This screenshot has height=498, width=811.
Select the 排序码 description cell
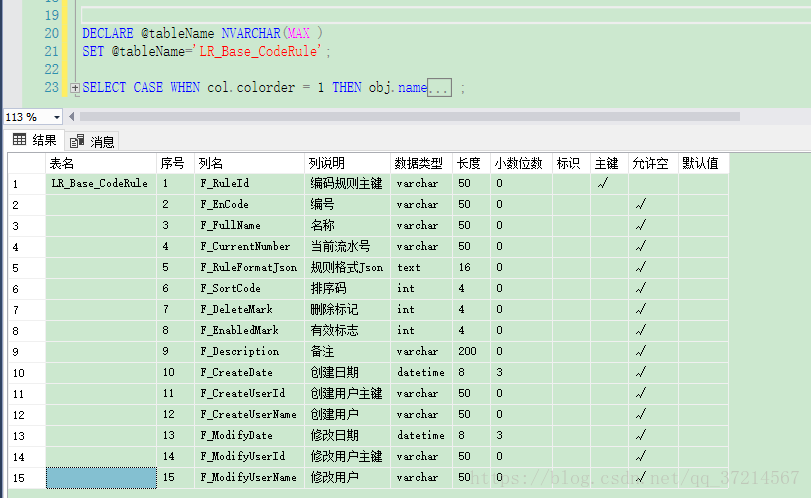click(348, 289)
